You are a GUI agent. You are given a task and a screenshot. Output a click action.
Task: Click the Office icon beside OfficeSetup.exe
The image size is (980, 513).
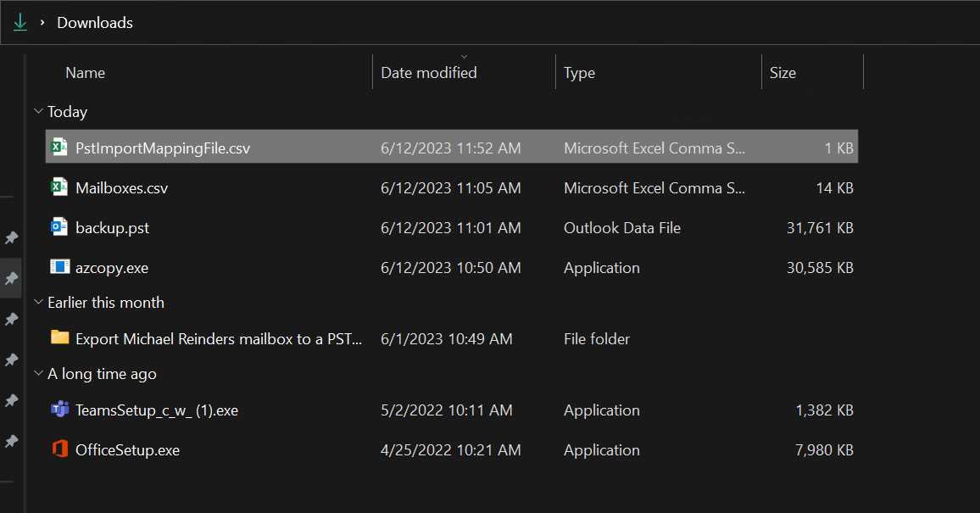[x=58, y=449]
